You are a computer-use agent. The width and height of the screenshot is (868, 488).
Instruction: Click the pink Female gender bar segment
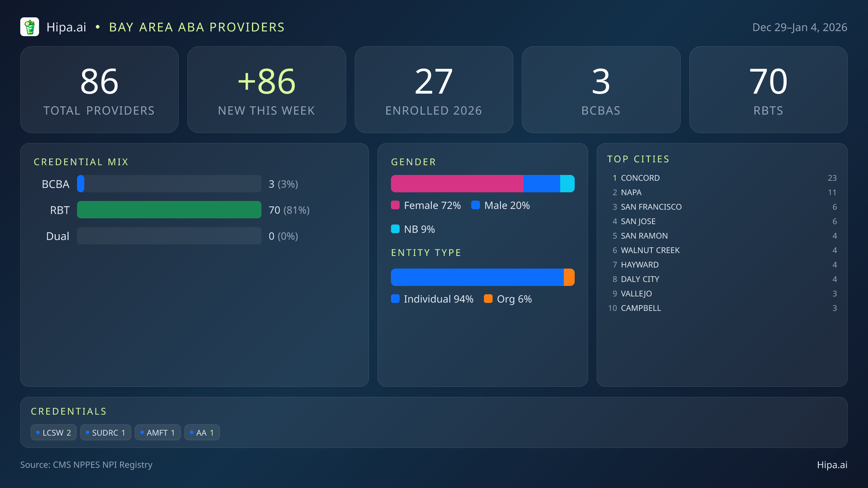click(457, 184)
